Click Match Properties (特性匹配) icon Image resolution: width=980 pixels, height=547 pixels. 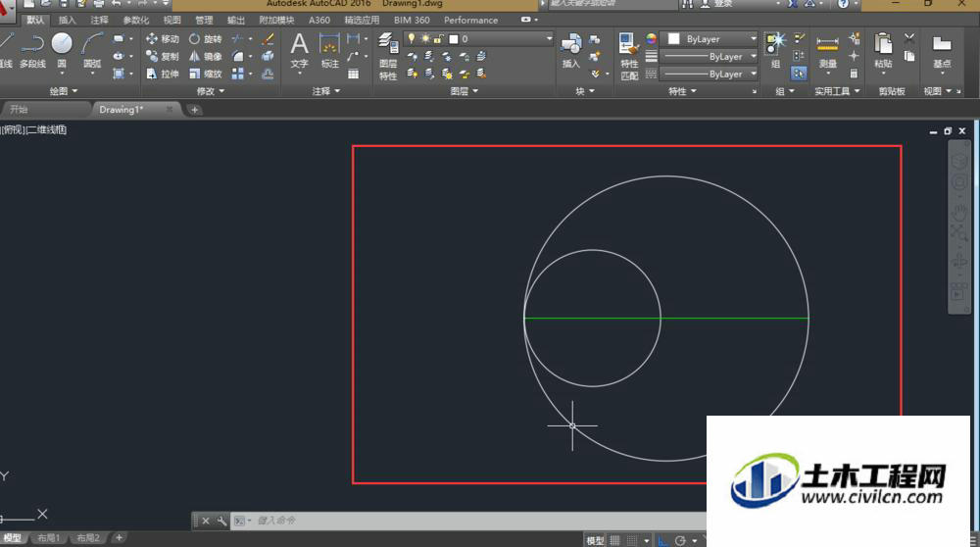(629, 56)
